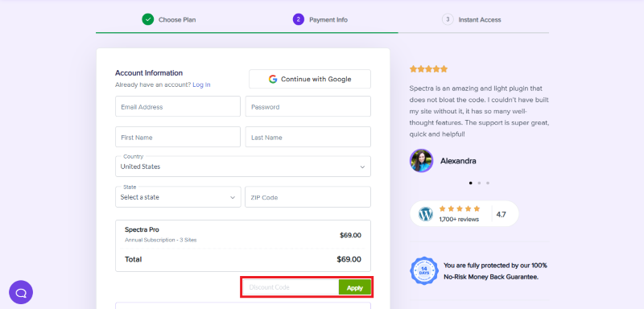
Task: Focus the First Name field
Action: point(178,137)
